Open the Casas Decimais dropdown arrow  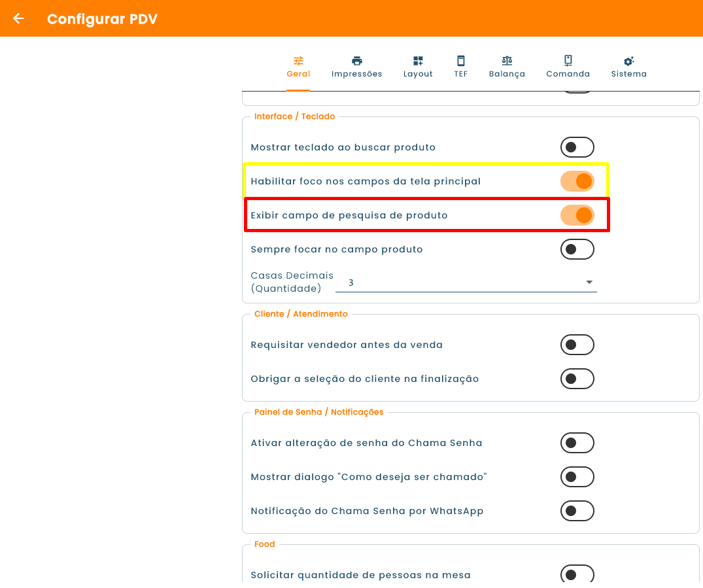point(589,282)
